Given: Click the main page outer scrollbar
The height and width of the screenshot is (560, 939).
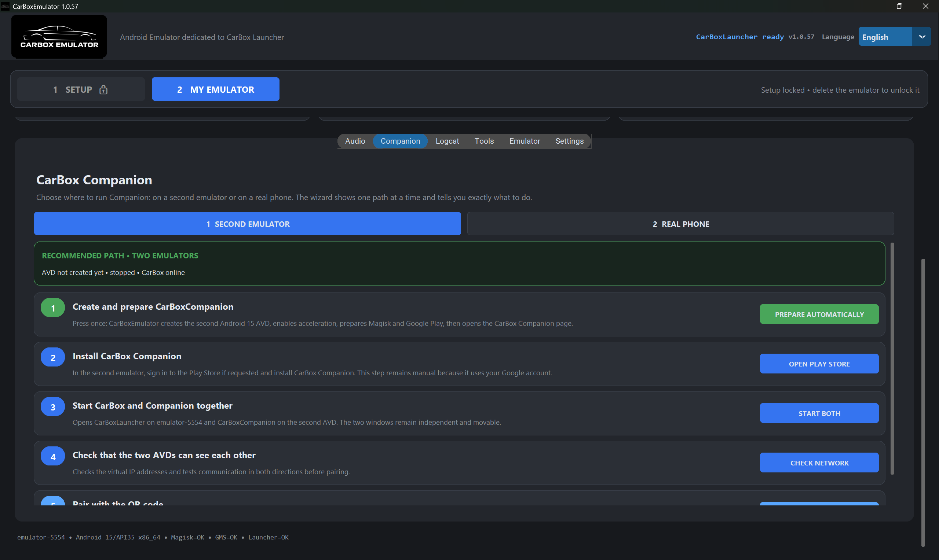Looking at the screenshot, I should [x=923, y=402].
